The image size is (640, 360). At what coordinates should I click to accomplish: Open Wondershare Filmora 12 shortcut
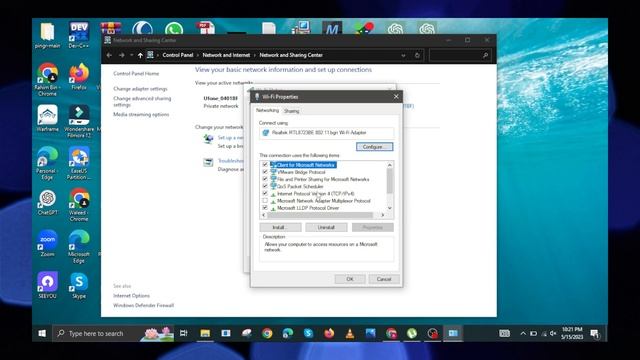click(79, 121)
